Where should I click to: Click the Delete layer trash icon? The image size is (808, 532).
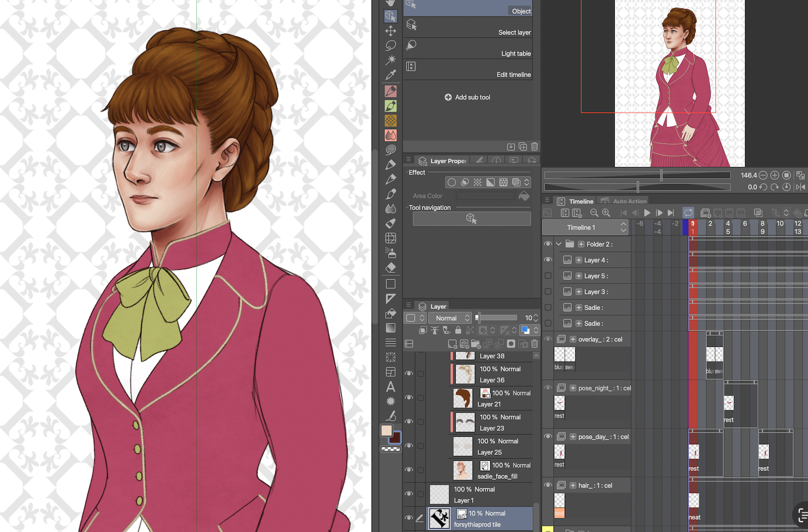(x=534, y=344)
